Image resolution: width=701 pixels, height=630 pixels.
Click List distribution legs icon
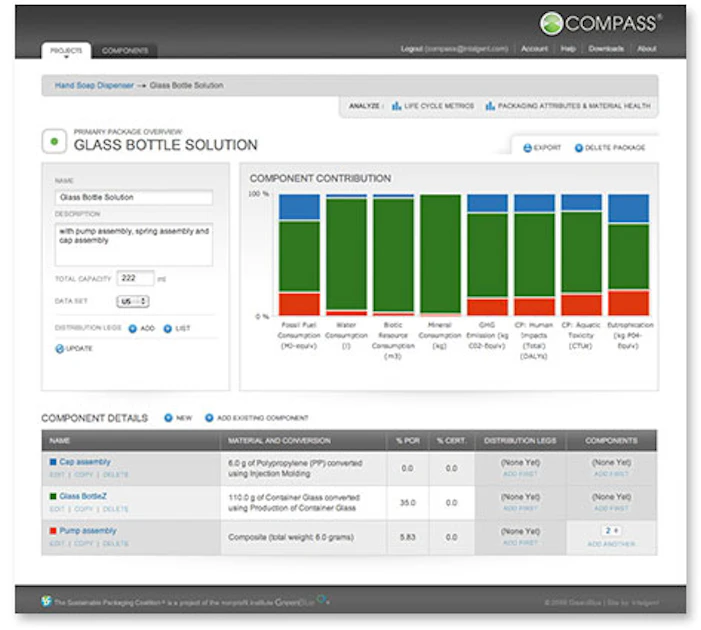168,329
